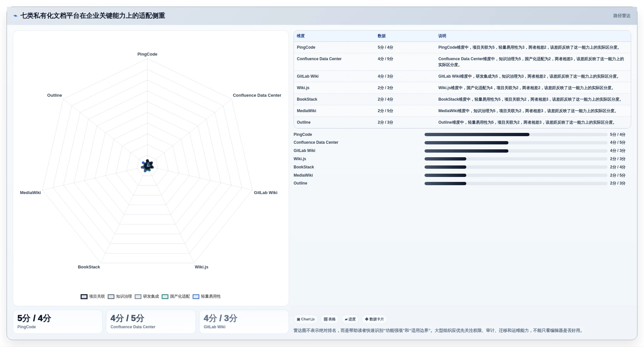Screen dimensions: 644x347
Task: Click the page title 七类私有化文档平台
Action: 93,16
